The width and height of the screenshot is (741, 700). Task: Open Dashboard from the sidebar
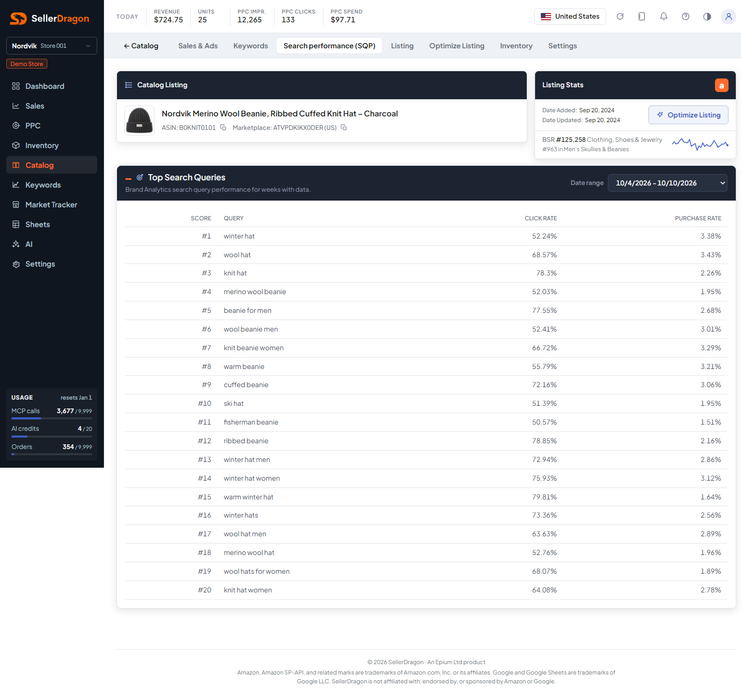tap(51, 86)
